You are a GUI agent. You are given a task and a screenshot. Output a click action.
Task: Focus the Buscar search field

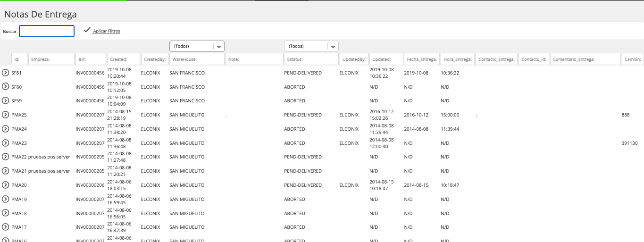tap(47, 31)
